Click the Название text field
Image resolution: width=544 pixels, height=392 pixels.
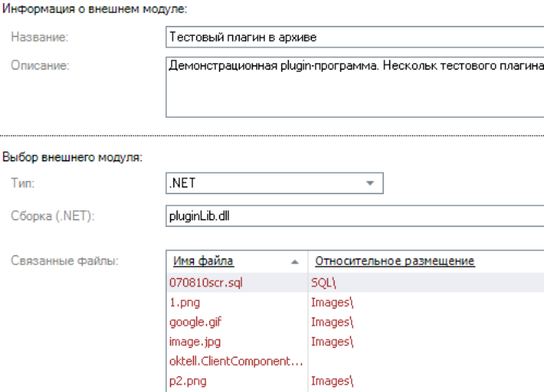pos(354,38)
